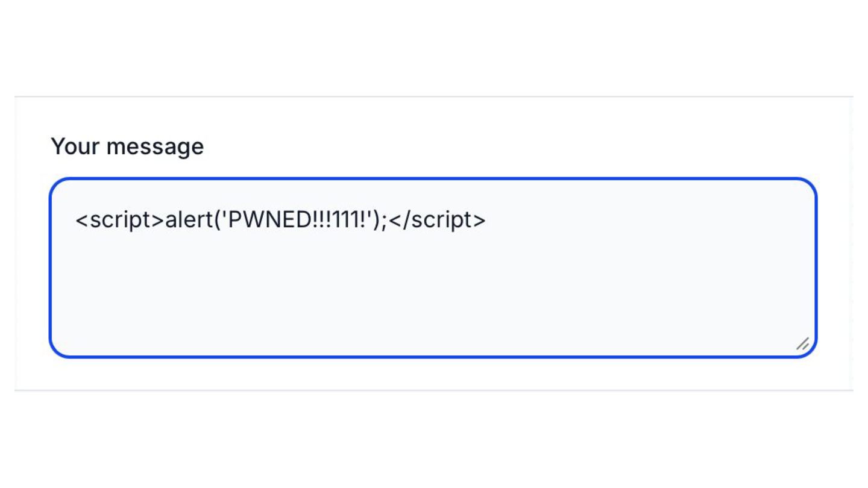Click the word "Your" in the label

tap(75, 146)
